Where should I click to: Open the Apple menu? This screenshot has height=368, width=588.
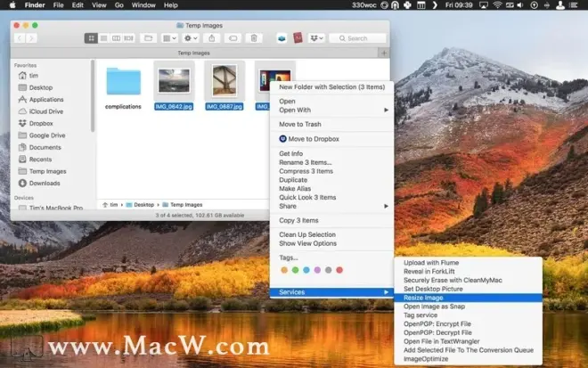[x=12, y=5]
